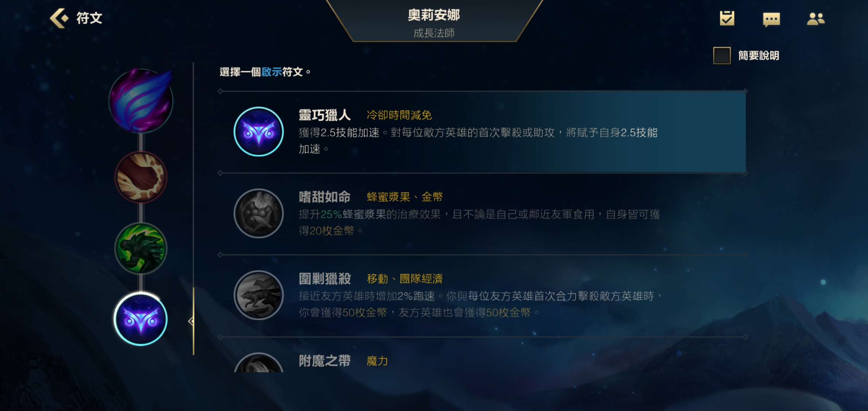Click the 嗜甜如命 rune title

coord(324,197)
